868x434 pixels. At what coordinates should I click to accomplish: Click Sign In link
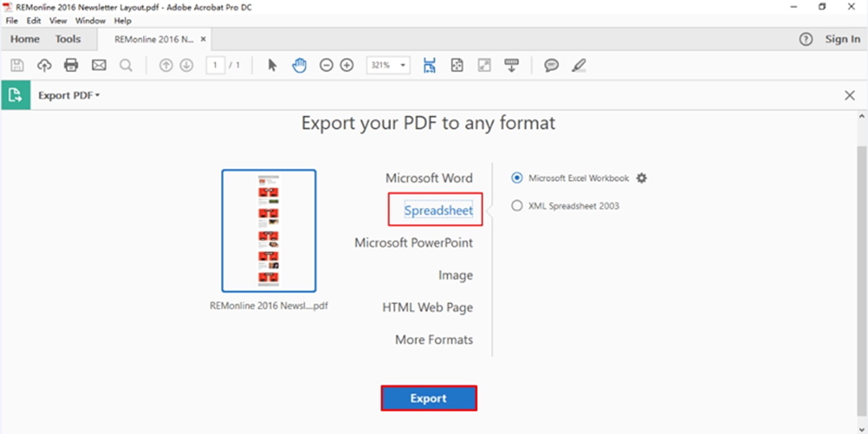843,39
